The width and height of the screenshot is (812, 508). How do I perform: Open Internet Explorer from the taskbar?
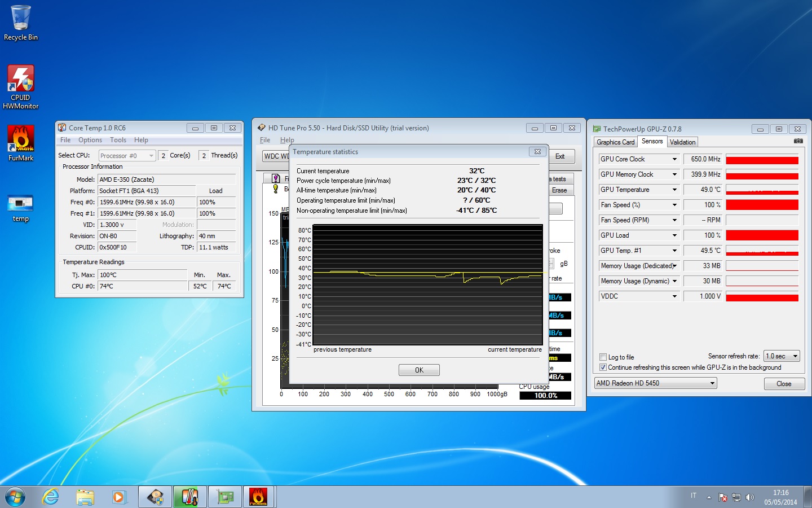[51, 497]
